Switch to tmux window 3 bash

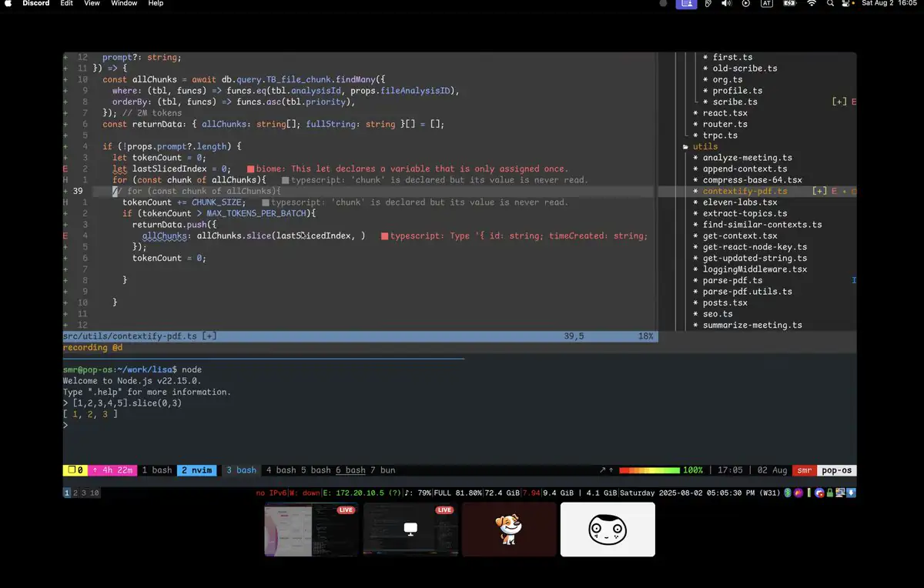(x=240, y=469)
